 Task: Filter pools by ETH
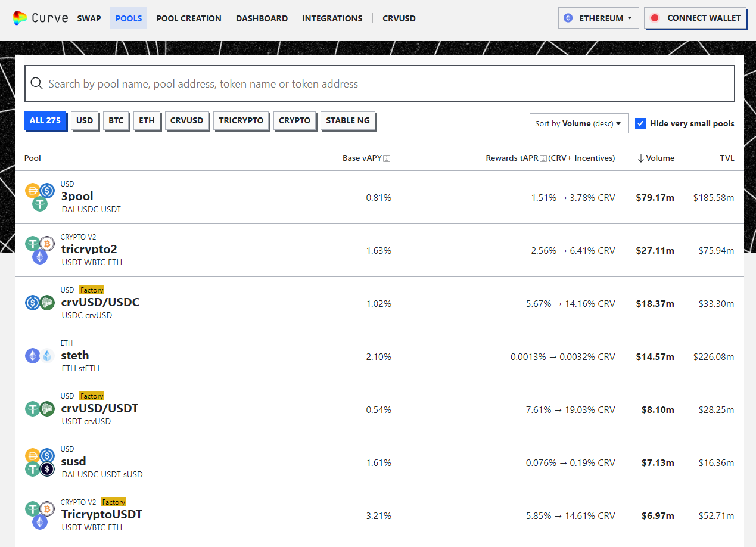tap(147, 120)
